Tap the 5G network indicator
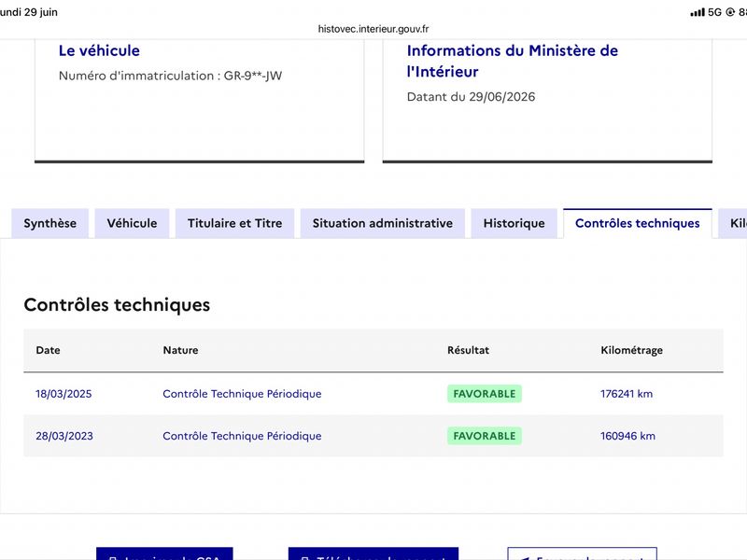747x560 pixels. click(x=714, y=12)
